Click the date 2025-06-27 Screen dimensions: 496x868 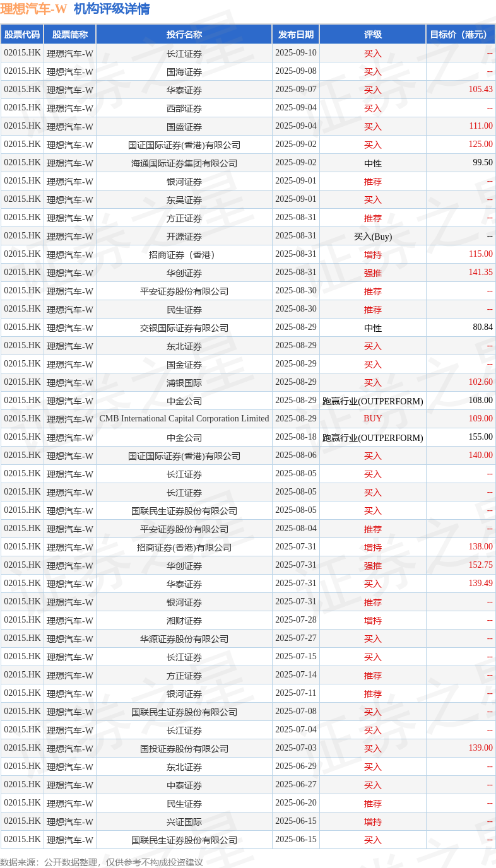pyautogui.click(x=296, y=785)
